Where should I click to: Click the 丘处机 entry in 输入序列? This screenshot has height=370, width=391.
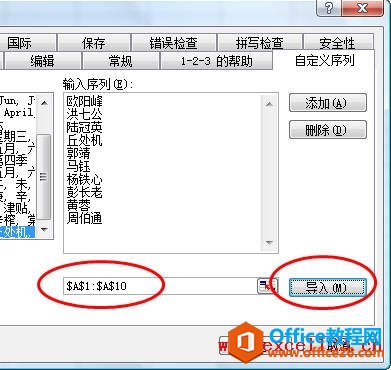coord(84,140)
